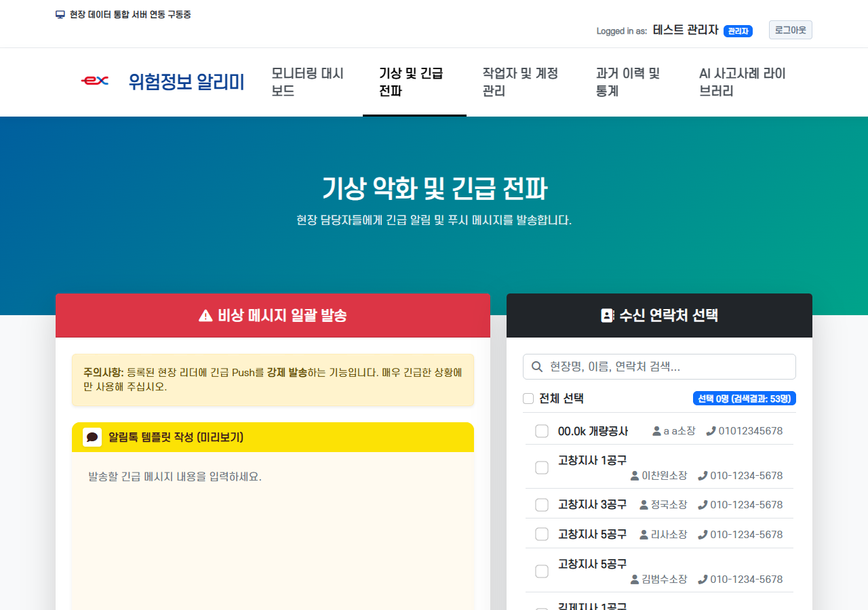Open the 모니터링 대시보드 tab

pos(309,82)
